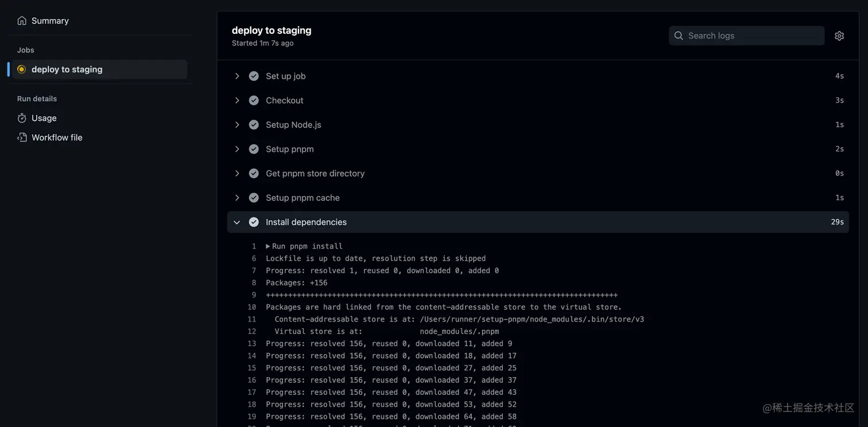Focus the Search logs input field

(x=746, y=36)
